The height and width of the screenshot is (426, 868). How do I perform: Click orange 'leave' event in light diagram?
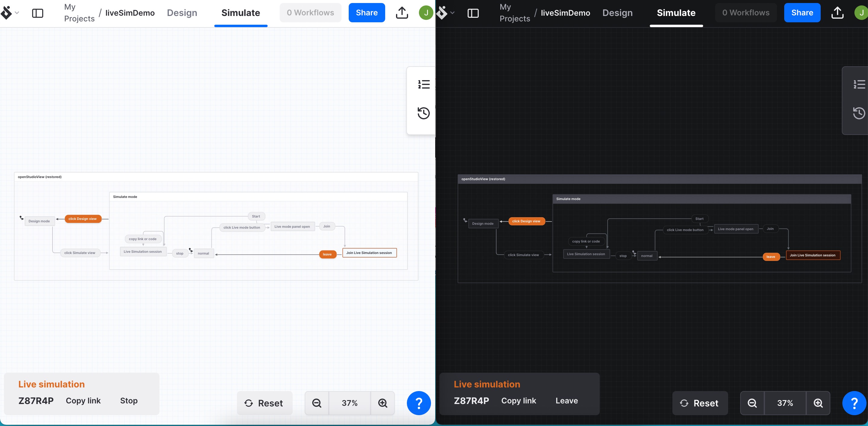(327, 254)
